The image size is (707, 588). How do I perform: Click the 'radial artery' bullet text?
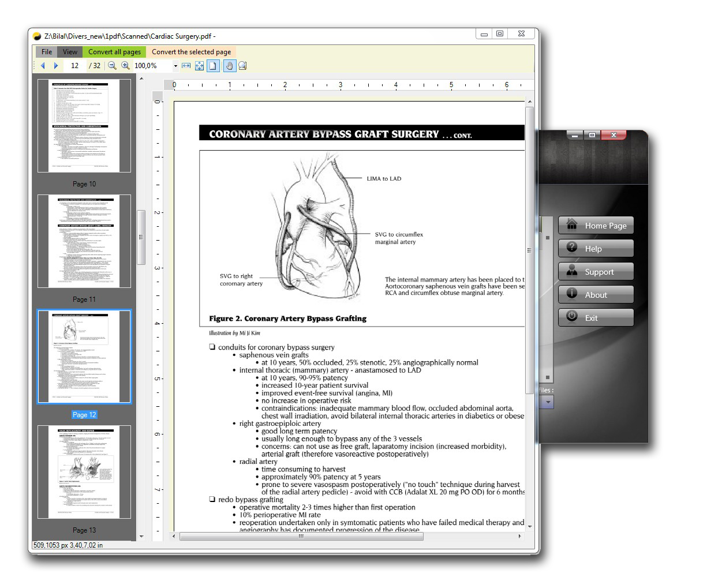[x=258, y=462]
